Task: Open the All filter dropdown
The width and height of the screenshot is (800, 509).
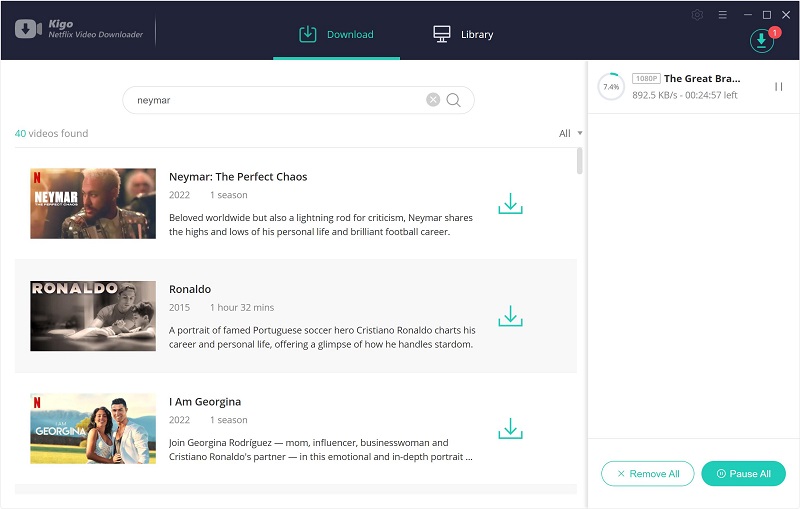Action: tap(570, 134)
